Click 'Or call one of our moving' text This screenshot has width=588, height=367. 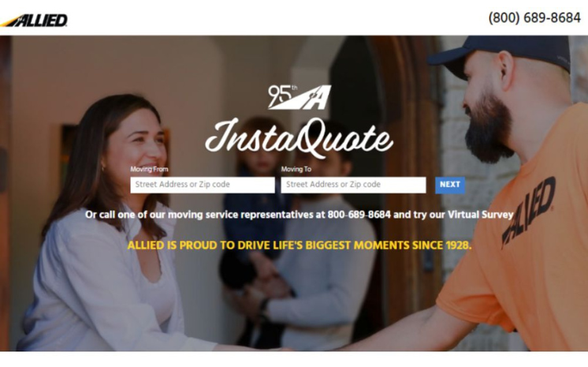point(144,215)
